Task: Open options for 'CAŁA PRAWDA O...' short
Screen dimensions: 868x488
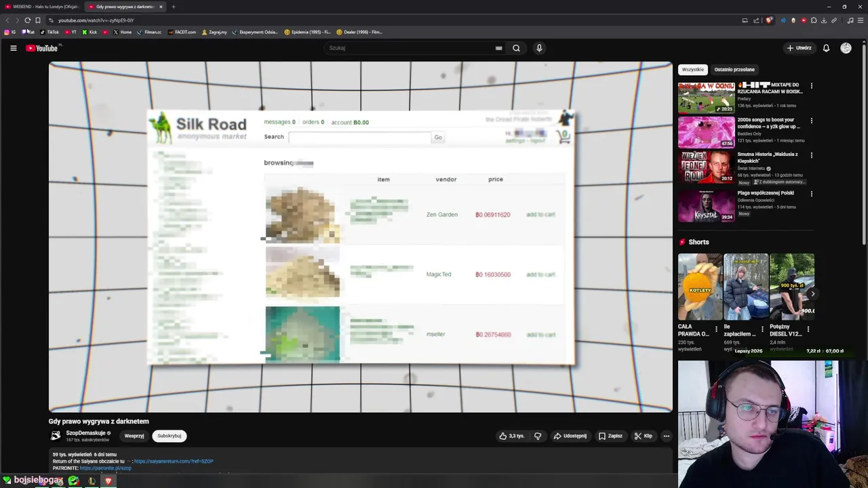Action: pos(716,329)
